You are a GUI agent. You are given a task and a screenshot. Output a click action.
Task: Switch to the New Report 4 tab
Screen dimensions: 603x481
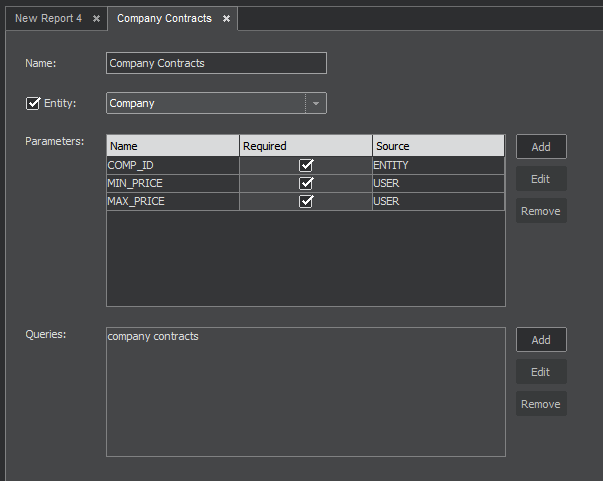(48, 19)
